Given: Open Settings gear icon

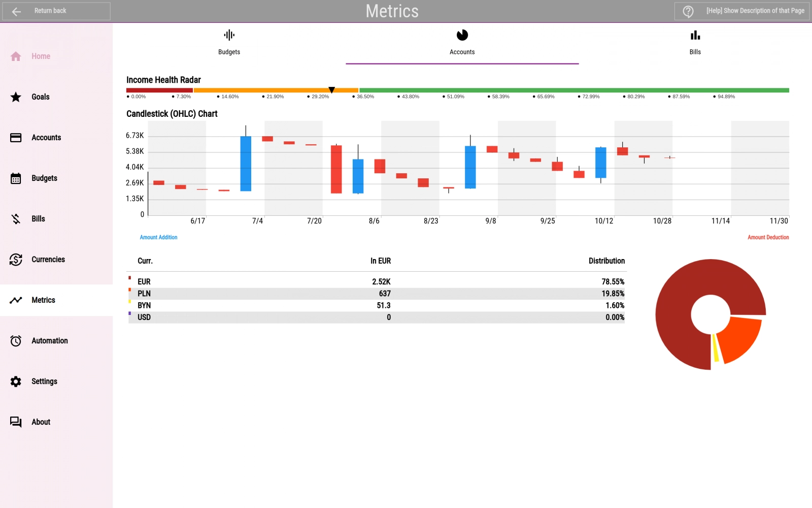Looking at the screenshot, I should pos(16,382).
